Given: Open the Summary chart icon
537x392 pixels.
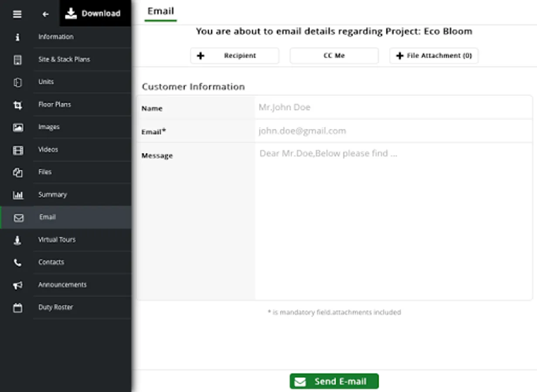Looking at the screenshot, I should (x=17, y=195).
